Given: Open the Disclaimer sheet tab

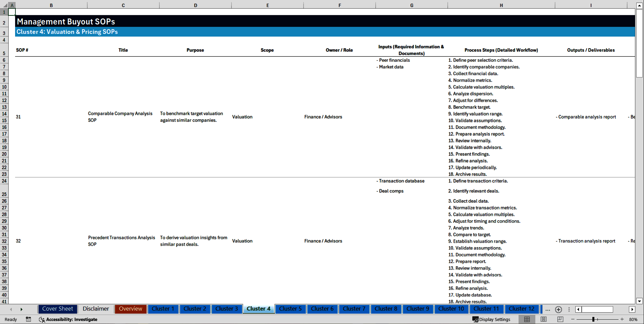Looking at the screenshot, I should (x=96, y=309).
